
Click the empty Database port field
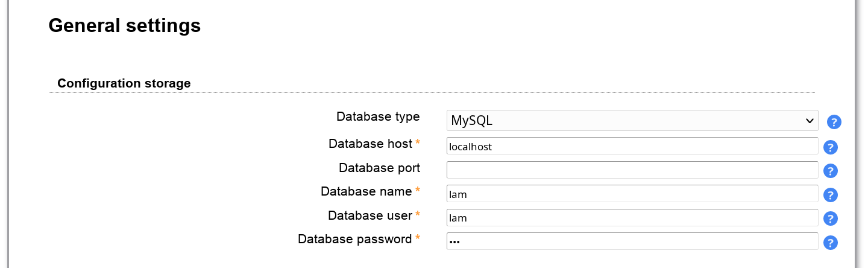click(632, 170)
